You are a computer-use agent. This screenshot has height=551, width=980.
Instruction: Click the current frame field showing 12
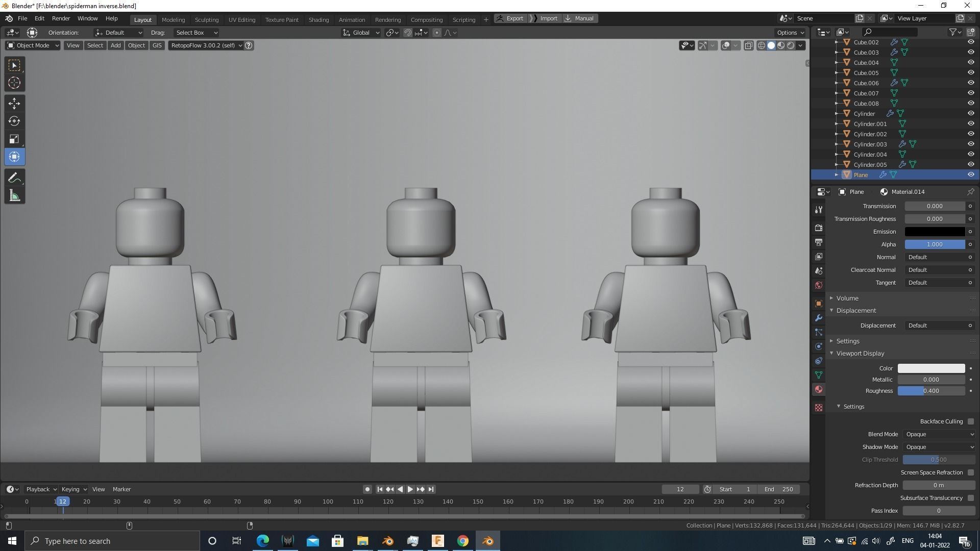(x=680, y=489)
